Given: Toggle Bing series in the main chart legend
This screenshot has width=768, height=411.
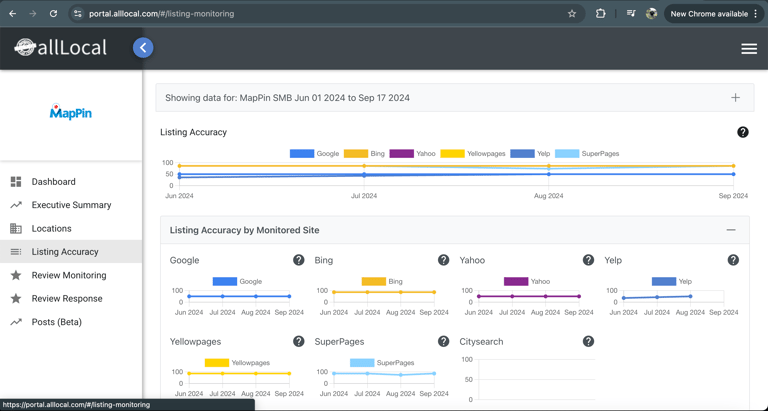Looking at the screenshot, I should (x=364, y=153).
